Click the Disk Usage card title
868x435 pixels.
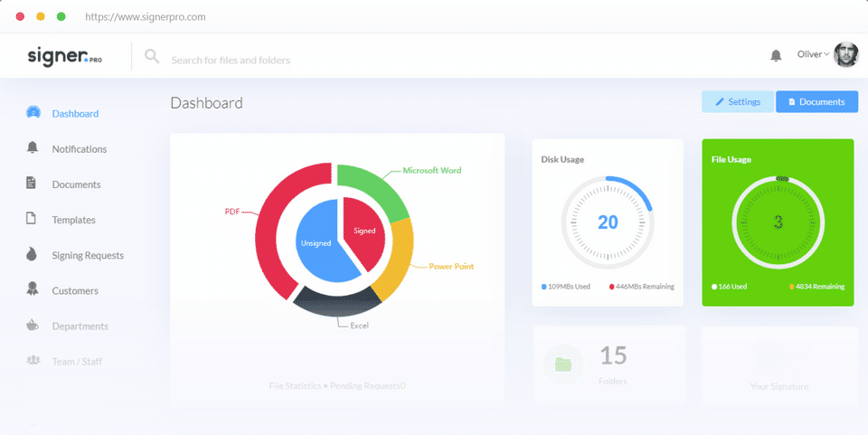[x=562, y=159]
